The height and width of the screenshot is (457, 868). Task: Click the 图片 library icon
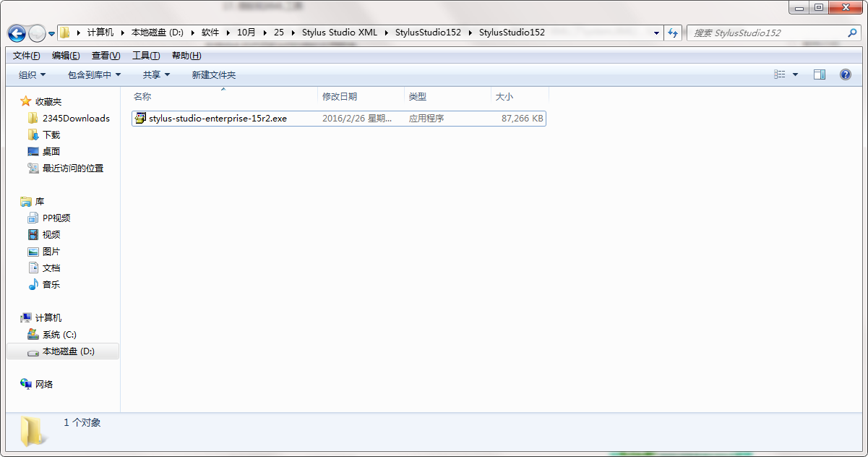click(33, 251)
